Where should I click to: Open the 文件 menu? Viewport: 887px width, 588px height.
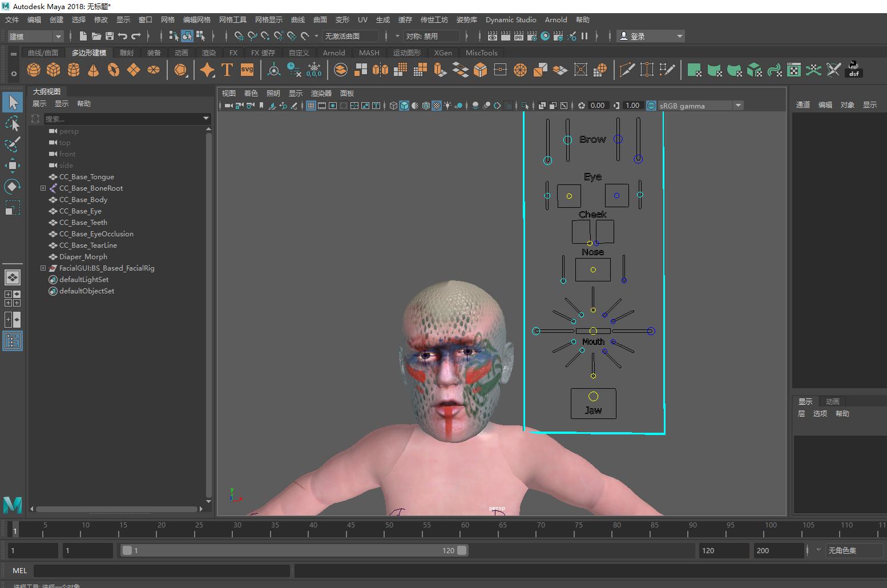[x=12, y=19]
